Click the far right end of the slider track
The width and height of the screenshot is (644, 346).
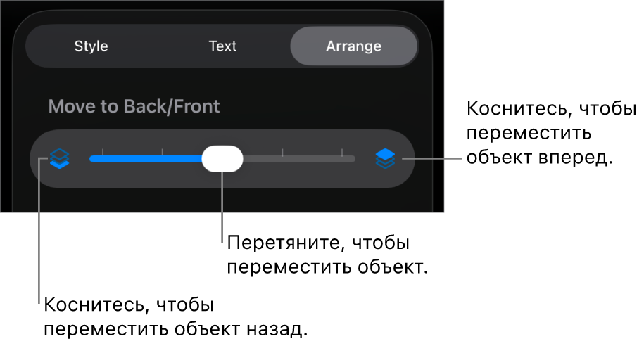pyautogui.click(x=353, y=159)
